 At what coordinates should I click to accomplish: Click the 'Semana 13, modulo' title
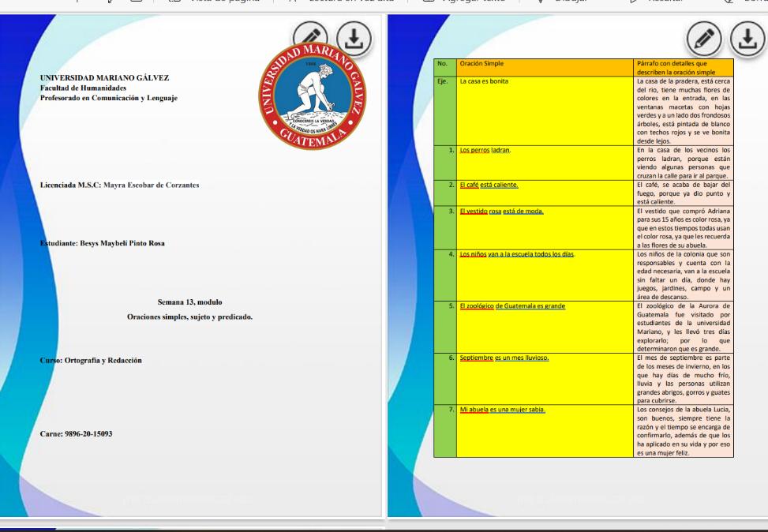tap(189, 302)
